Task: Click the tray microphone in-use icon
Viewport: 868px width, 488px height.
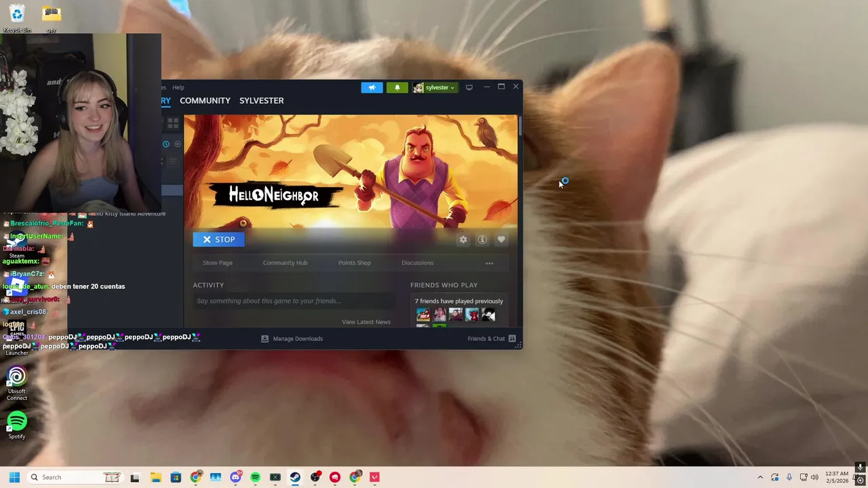Action: (x=789, y=477)
